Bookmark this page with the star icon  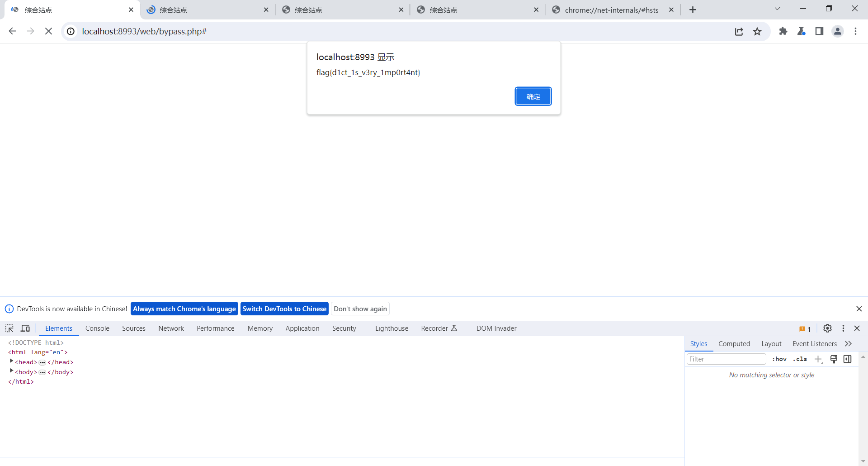pyautogui.click(x=757, y=31)
